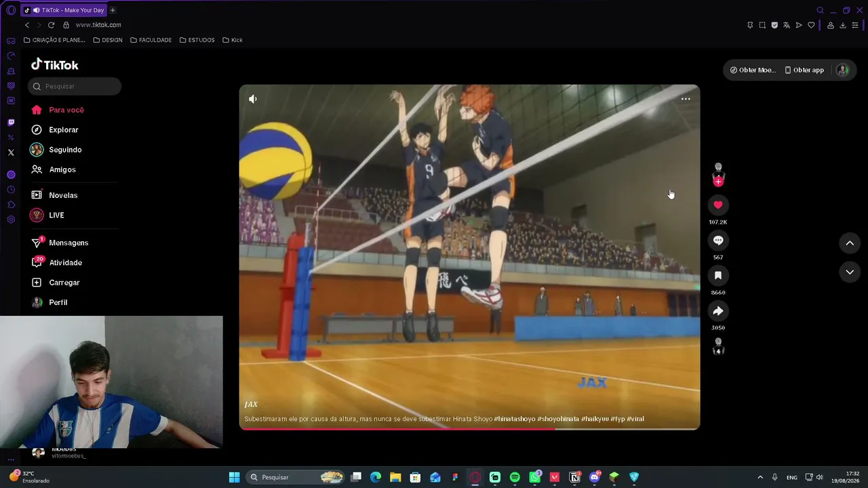The width and height of the screenshot is (868, 488).
Task: Open the TikTok profile avatar menu
Action: pyautogui.click(x=842, y=70)
